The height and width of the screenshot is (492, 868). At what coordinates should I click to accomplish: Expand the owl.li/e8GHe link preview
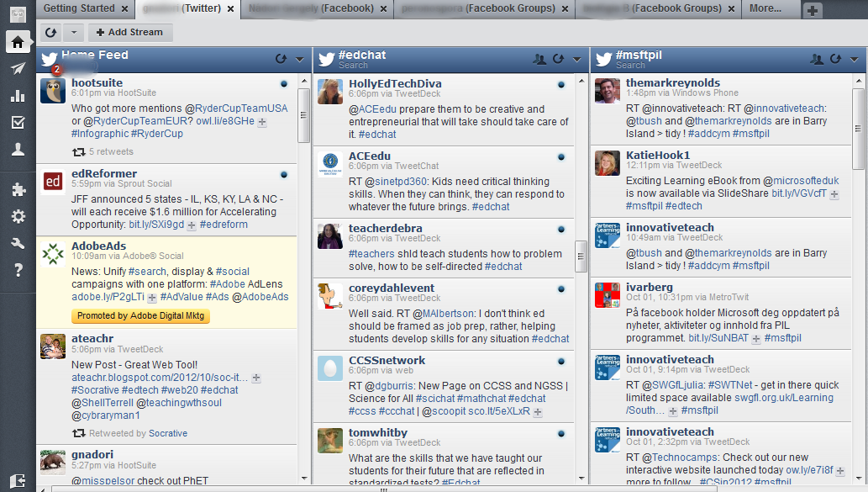pos(262,122)
